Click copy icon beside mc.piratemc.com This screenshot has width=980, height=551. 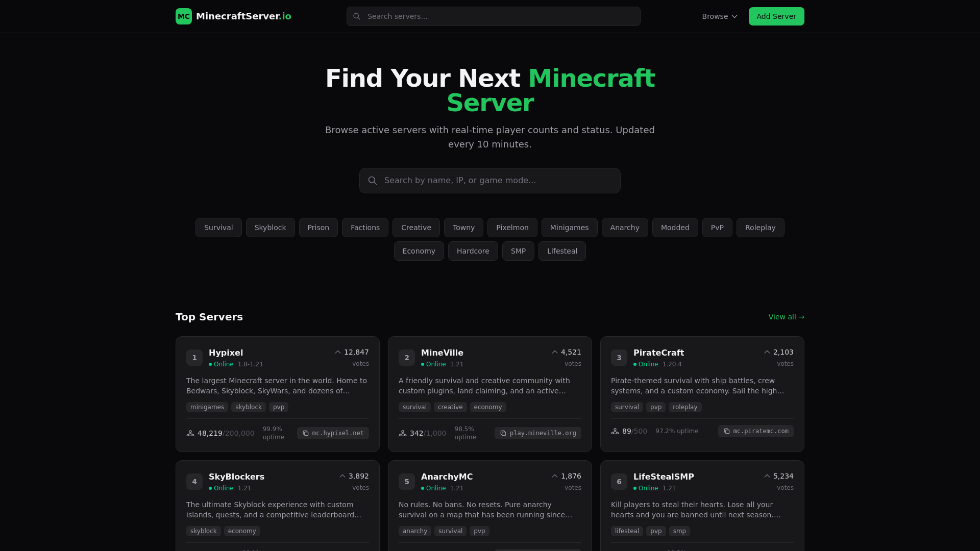(x=727, y=431)
